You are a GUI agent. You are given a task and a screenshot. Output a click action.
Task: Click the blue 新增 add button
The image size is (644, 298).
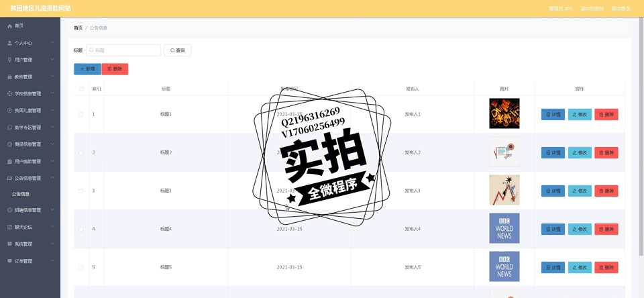87,69
